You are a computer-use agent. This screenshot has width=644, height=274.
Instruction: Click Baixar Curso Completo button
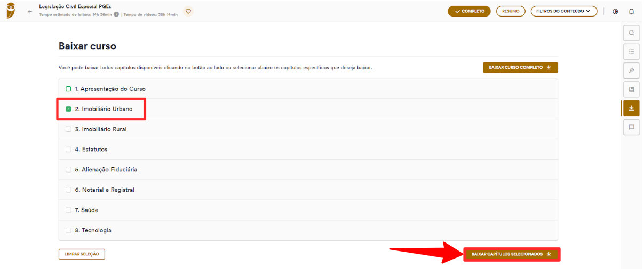pos(520,68)
